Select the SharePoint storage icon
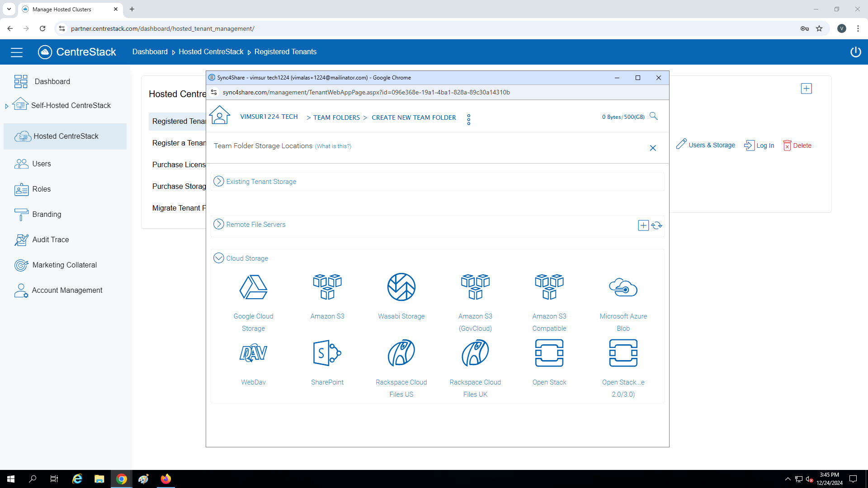The width and height of the screenshot is (868, 488). [x=327, y=353]
